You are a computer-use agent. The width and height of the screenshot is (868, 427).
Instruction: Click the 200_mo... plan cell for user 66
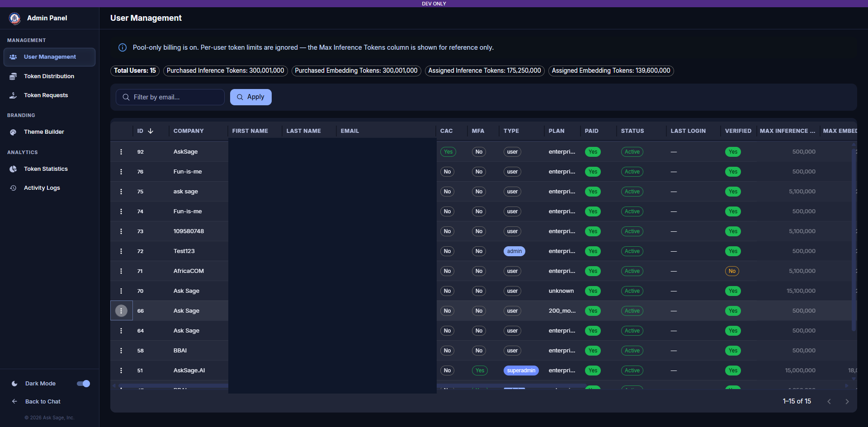coord(562,311)
